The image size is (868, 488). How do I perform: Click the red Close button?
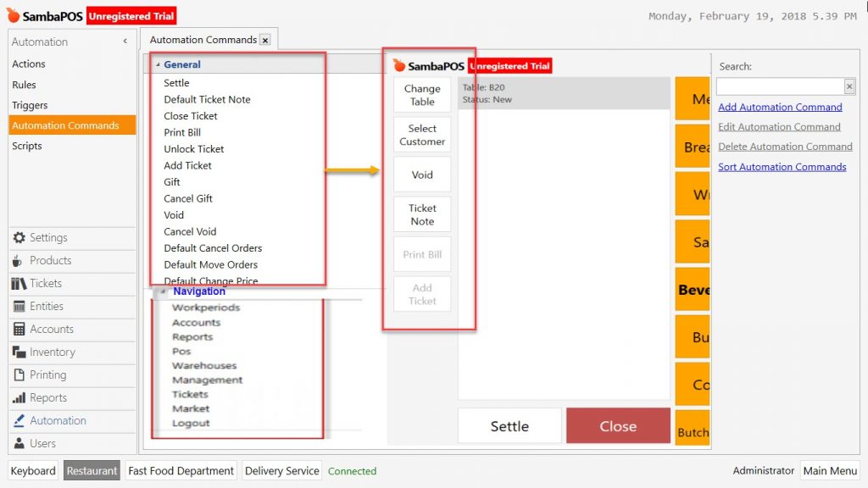point(618,426)
